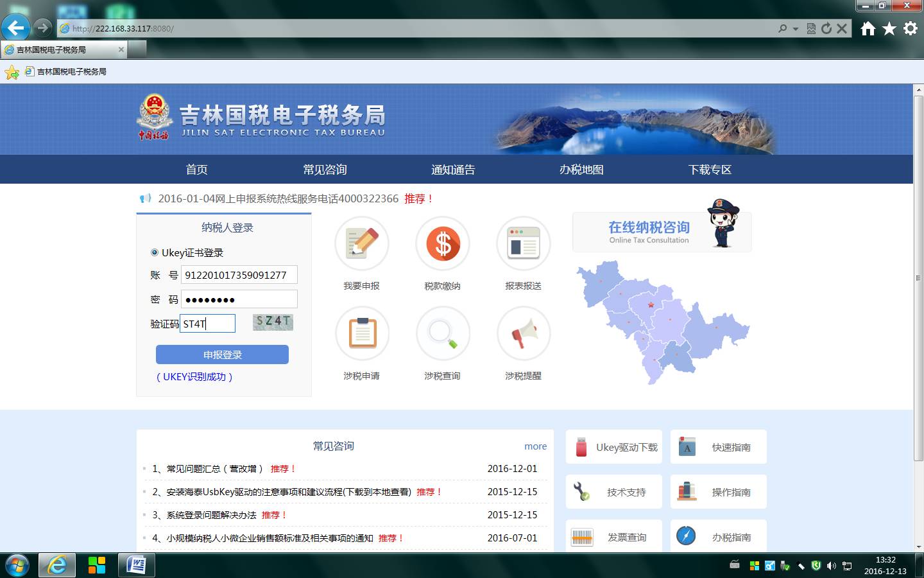924x578 pixels.
Task: Open the 小规模纳税人小微企业 notice link
Action: pyautogui.click(x=269, y=538)
